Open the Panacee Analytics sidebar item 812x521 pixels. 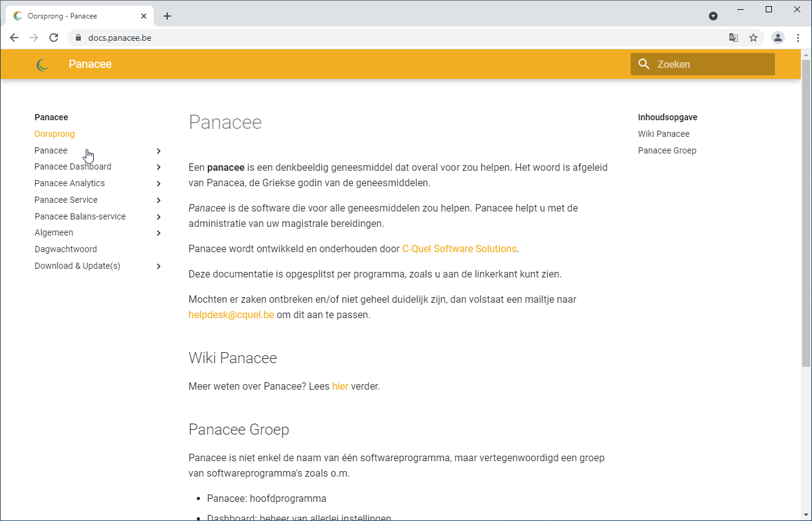coord(70,183)
